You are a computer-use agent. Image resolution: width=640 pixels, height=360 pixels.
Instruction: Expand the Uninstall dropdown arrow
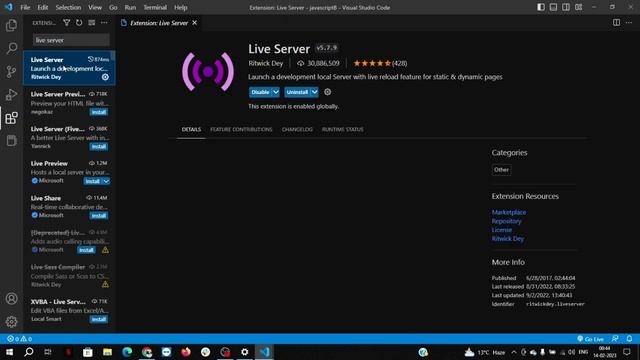tap(314, 92)
